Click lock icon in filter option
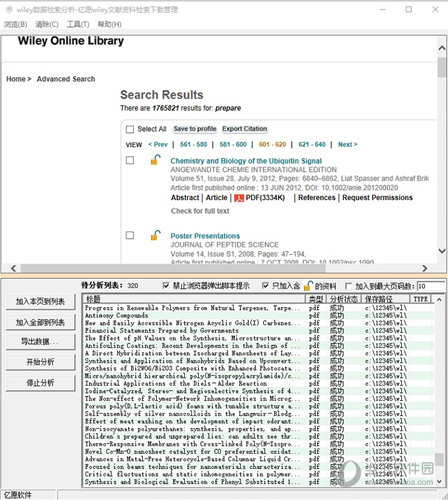 point(308,286)
